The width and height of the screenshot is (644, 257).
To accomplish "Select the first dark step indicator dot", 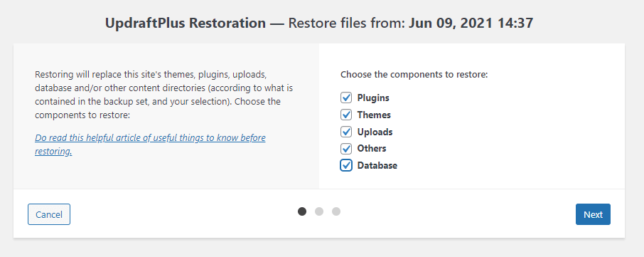I will pos(302,211).
